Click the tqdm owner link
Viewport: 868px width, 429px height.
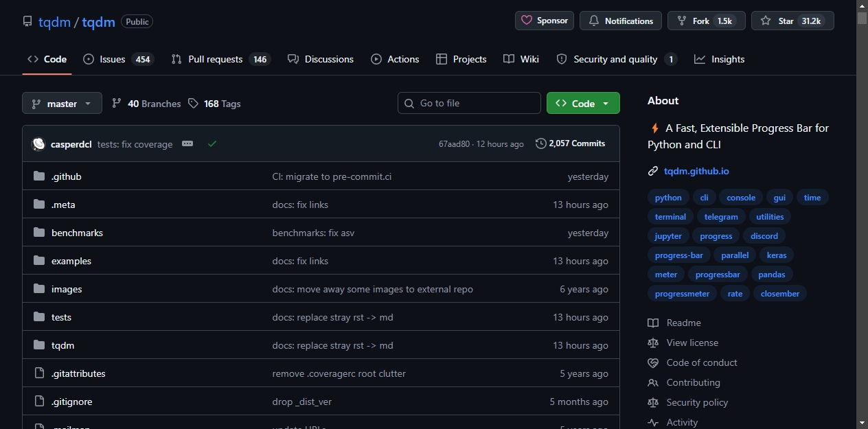click(54, 22)
